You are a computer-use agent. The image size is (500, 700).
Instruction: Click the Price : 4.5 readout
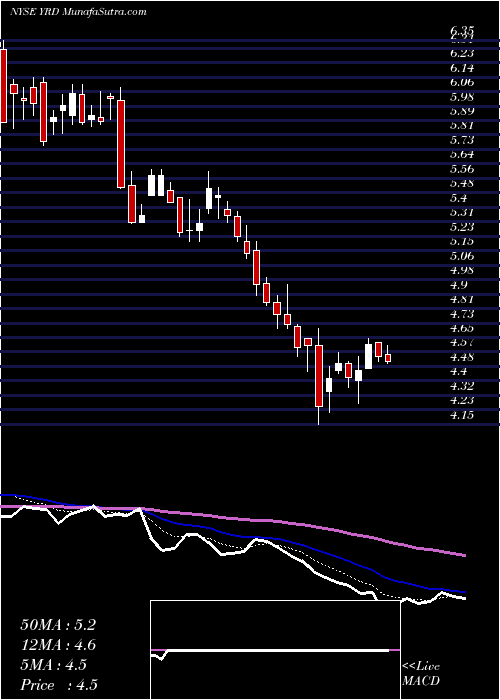(59, 685)
